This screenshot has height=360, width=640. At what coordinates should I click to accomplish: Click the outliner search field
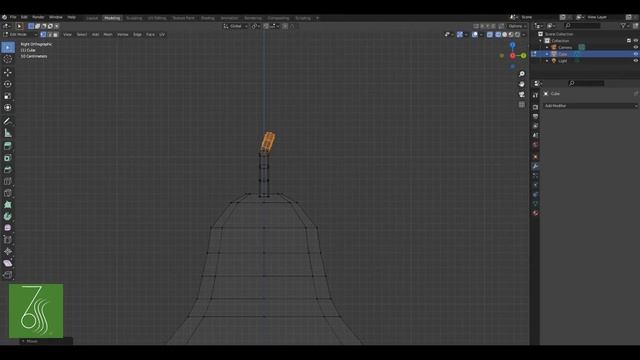(x=582, y=26)
